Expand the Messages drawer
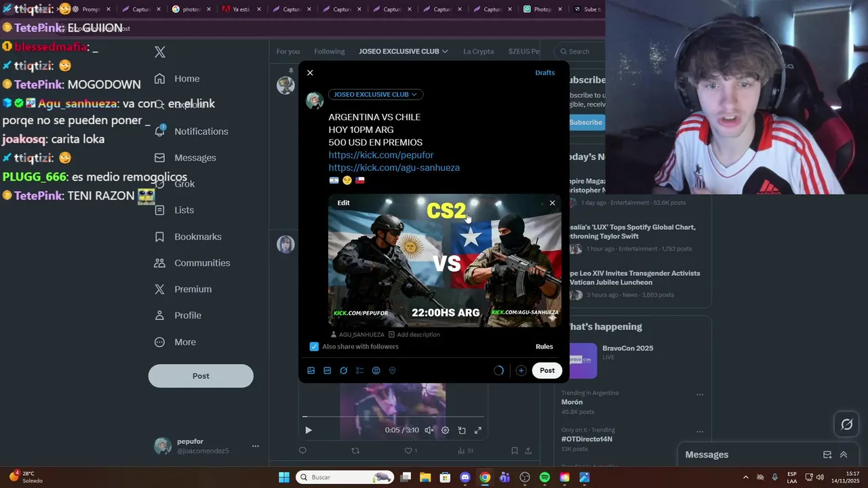The height and width of the screenshot is (488, 868). (x=844, y=455)
